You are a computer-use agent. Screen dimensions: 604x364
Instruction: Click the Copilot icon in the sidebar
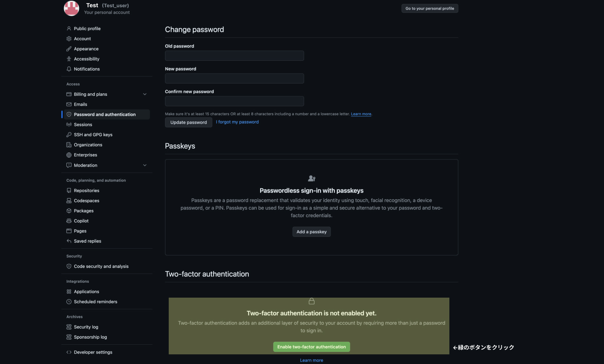pyautogui.click(x=69, y=220)
